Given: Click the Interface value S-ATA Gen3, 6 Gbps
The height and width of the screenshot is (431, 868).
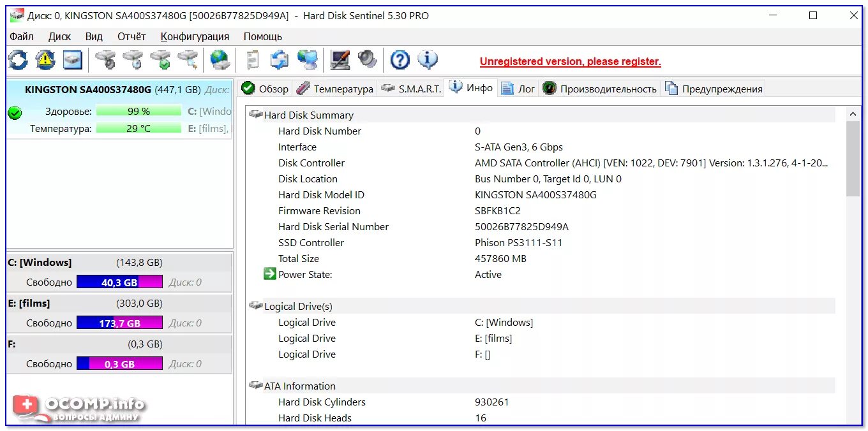Looking at the screenshot, I should pyautogui.click(x=519, y=147).
